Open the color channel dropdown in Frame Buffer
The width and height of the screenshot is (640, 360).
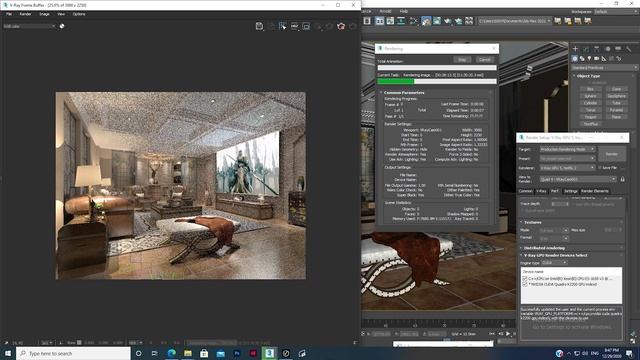click(29, 26)
